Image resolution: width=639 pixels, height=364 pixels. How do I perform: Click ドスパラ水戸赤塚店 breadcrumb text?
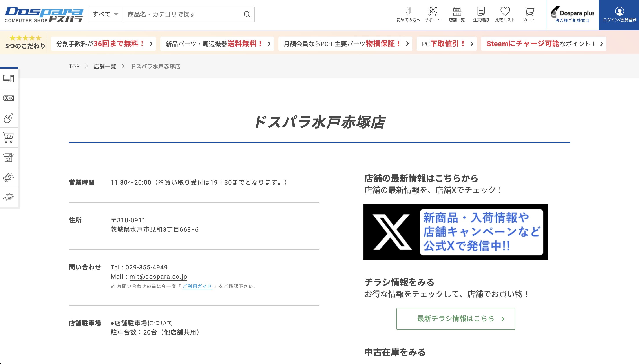click(155, 67)
